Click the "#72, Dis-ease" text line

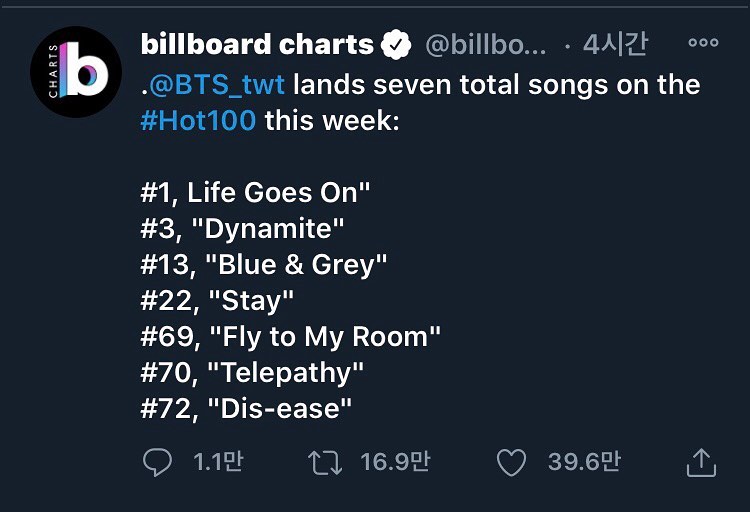point(246,408)
